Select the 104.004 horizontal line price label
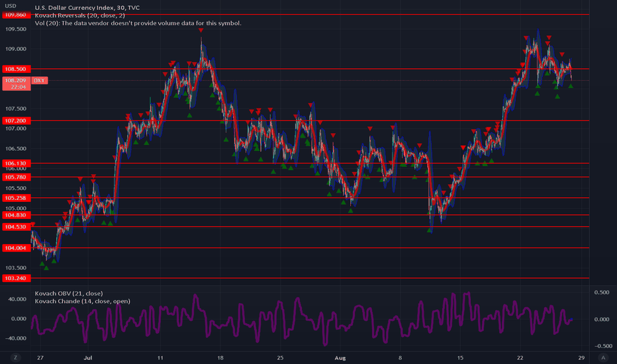 (16, 248)
